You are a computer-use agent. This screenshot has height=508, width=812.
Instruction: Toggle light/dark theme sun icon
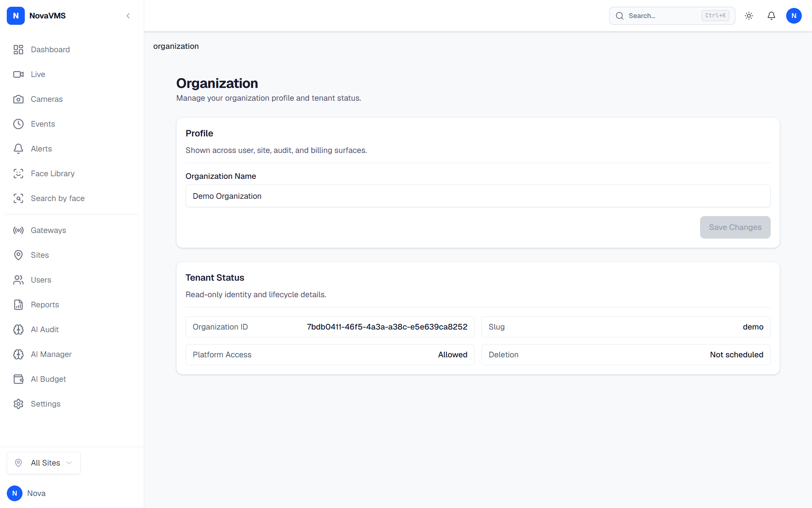point(749,16)
